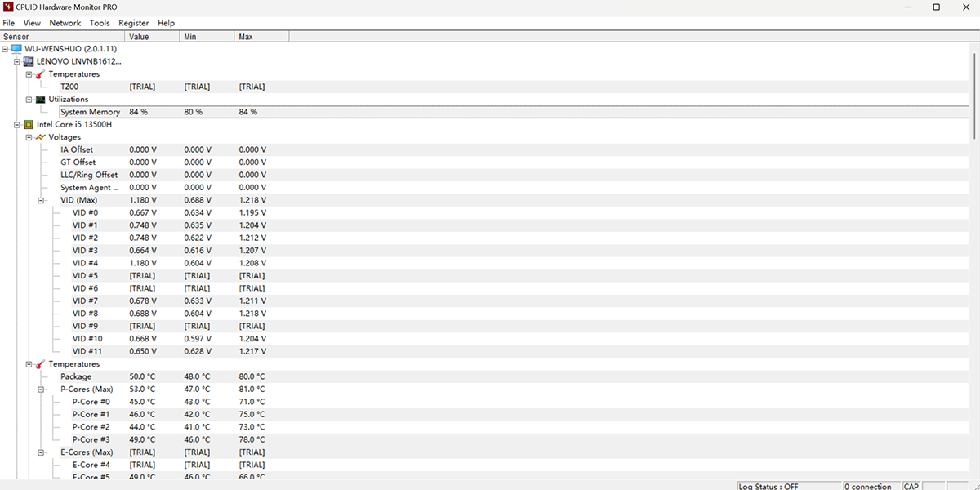Select the System Memory row
Screen dimensions: 980x490
[514, 112]
